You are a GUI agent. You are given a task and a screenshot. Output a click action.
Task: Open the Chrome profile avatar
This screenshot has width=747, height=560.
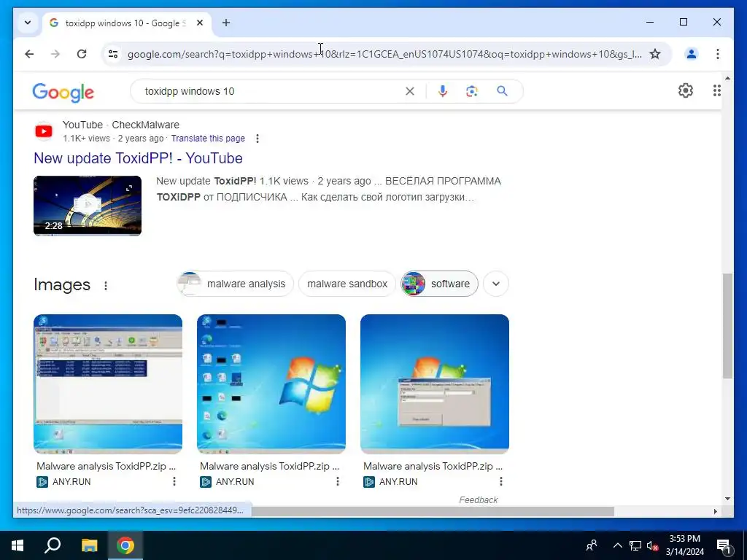coord(692,54)
